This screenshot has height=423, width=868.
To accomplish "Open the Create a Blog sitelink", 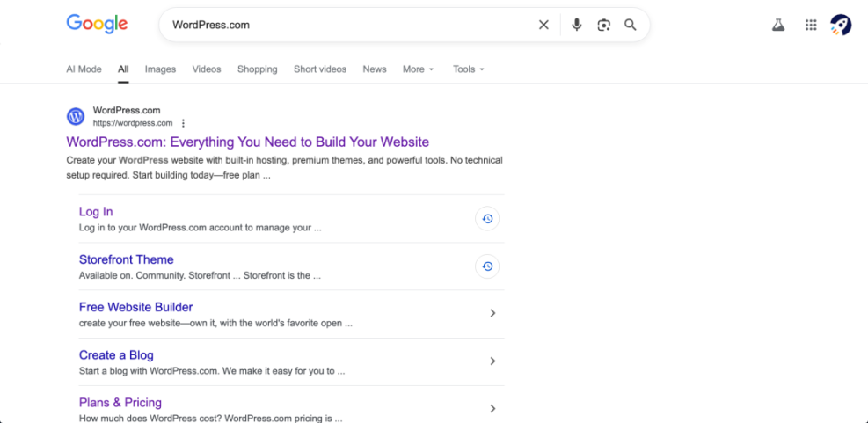I will (x=116, y=355).
